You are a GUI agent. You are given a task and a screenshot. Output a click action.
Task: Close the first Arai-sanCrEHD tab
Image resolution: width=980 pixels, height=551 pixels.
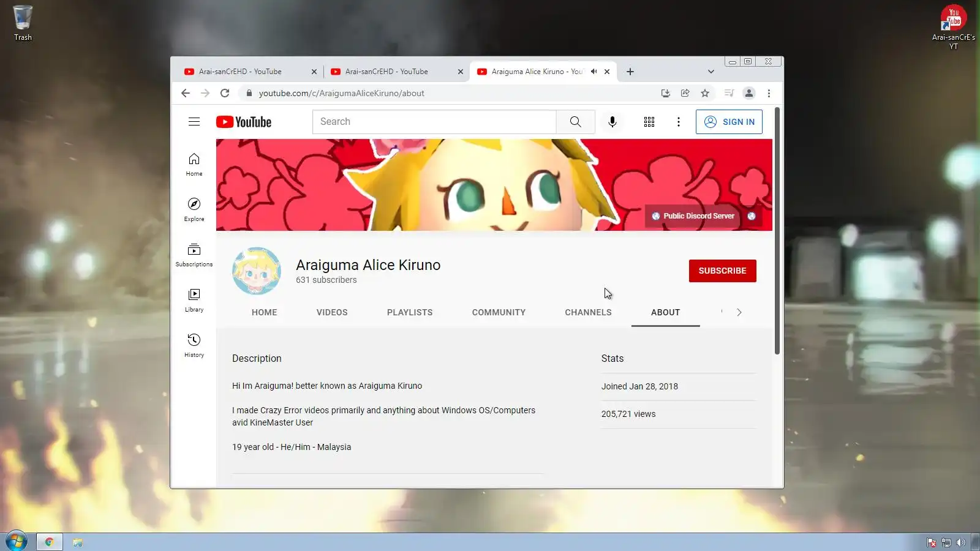pyautogui.click(x=314, y=72)
